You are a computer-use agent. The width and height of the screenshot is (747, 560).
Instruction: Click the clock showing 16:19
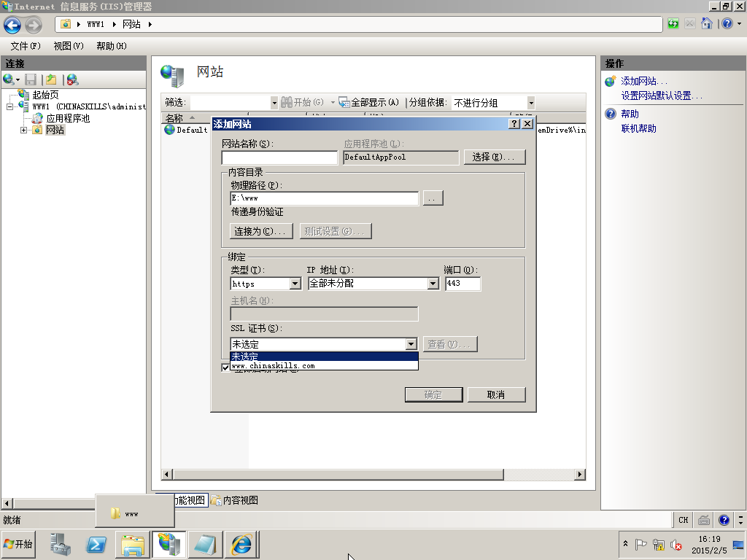click(709, 539)
